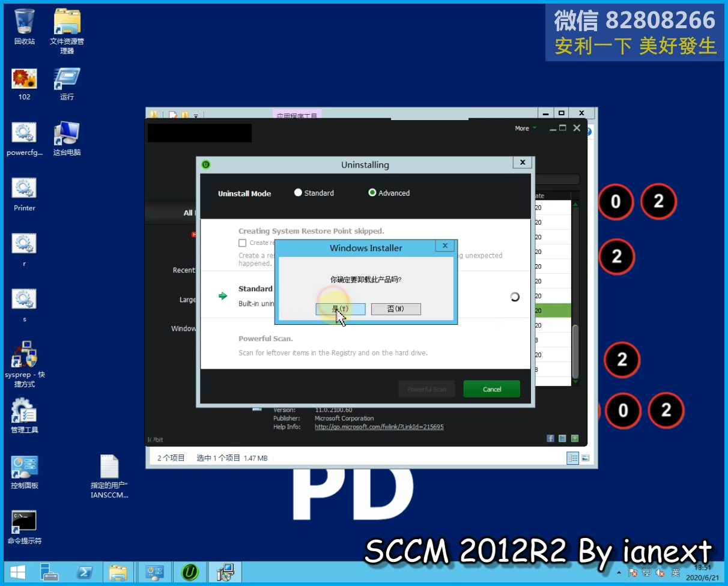Open File Explorer taskbar button

pos(118,572)
